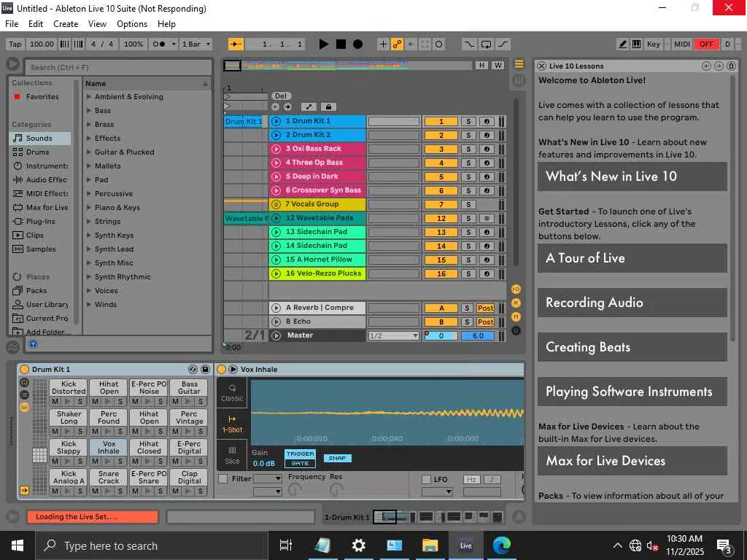Select the Plug-Ins browser category

coord(41,222)
